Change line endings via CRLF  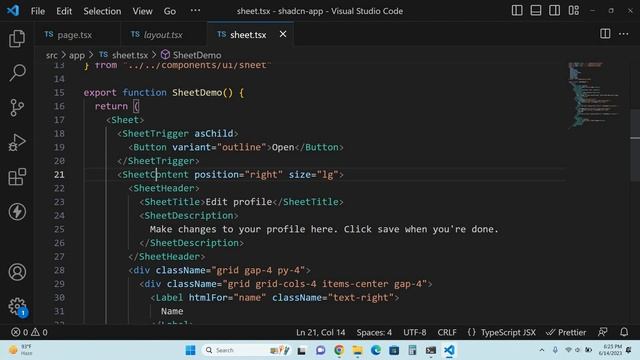pyautogui.click(x=447, y=332)
